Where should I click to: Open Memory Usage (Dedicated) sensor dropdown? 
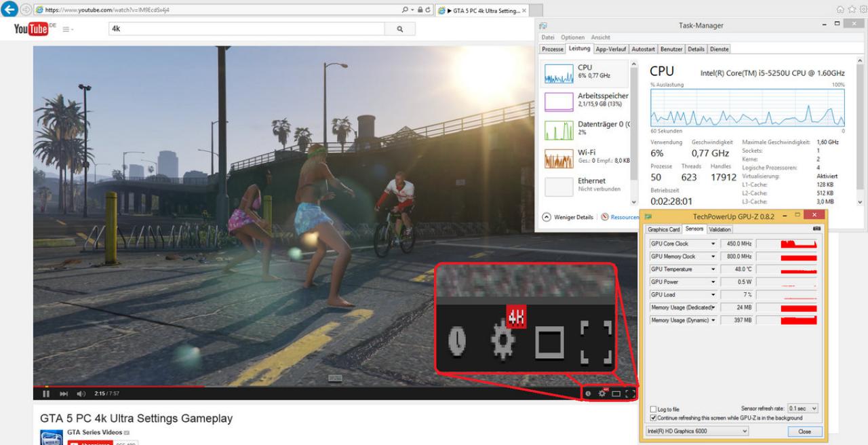pos(713,308)
